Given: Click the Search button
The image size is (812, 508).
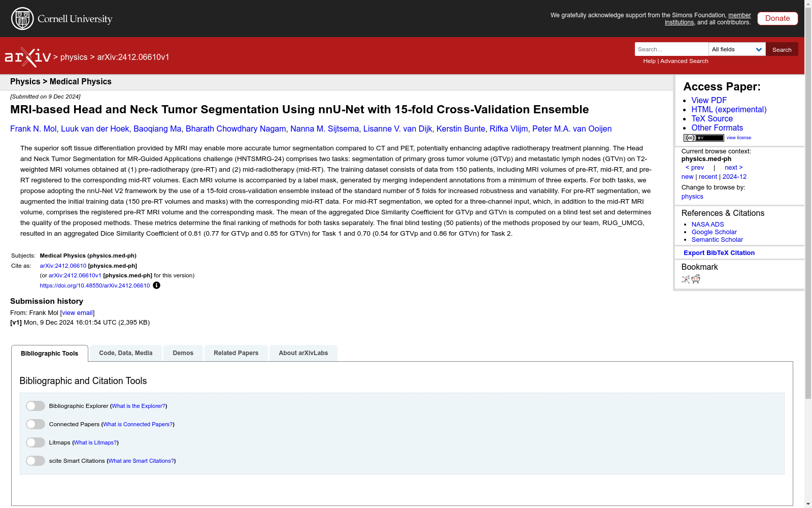Looking at the screenshot, I should click(782, 49).
